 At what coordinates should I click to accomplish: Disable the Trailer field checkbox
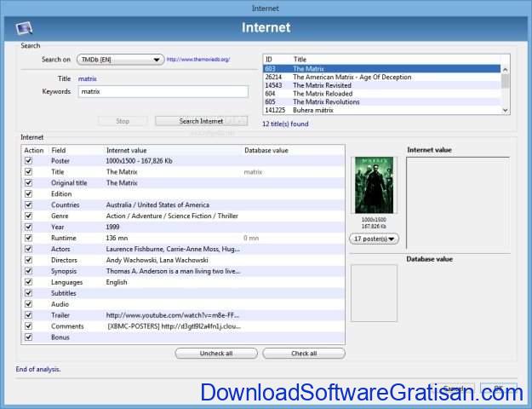(x=28, y=315)
